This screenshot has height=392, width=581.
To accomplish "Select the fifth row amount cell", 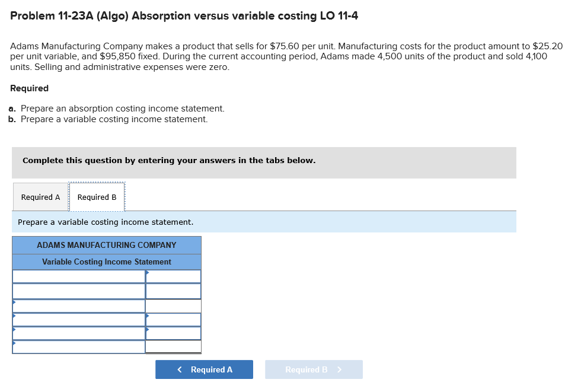I will pyautogui.click(x=173, y=333).
